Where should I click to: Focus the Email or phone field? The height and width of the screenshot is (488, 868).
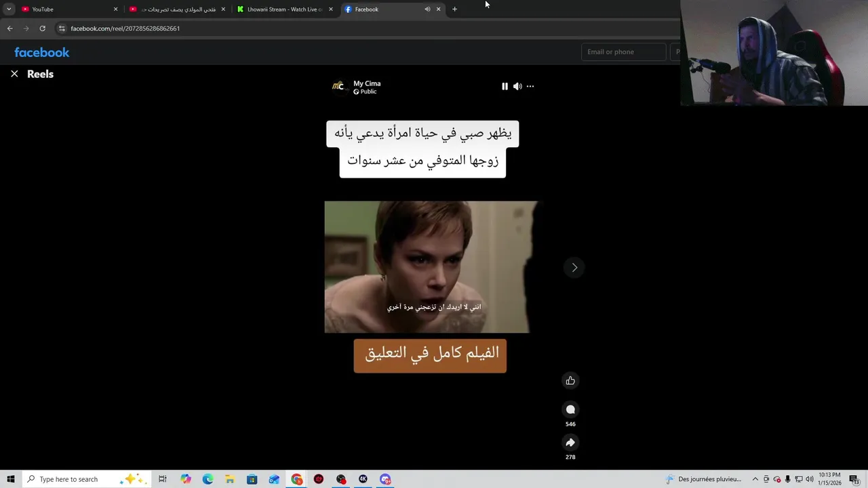pyautogui.click(x=624, y=52)
